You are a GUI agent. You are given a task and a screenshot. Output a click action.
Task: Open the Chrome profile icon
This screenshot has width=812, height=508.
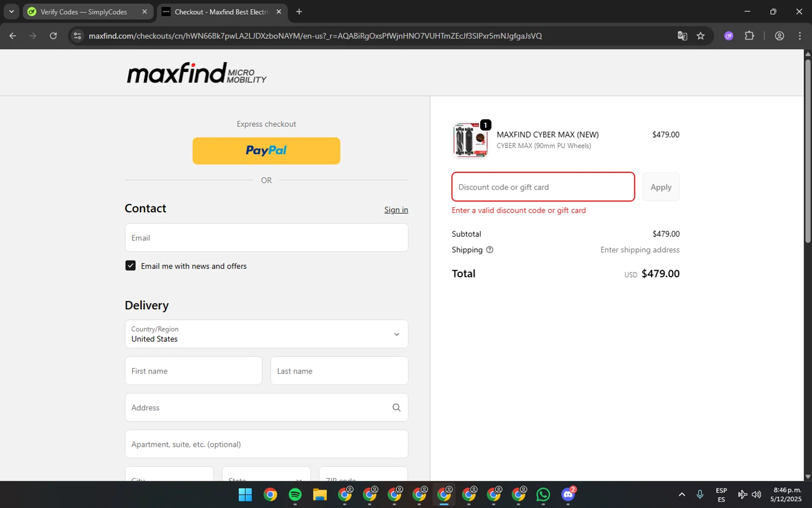[780, 36]
